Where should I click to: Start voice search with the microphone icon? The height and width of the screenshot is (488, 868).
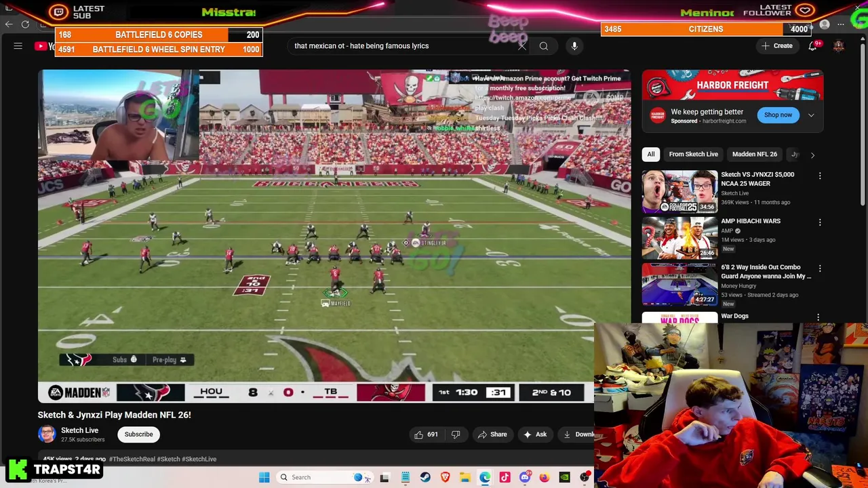(574, 46)
